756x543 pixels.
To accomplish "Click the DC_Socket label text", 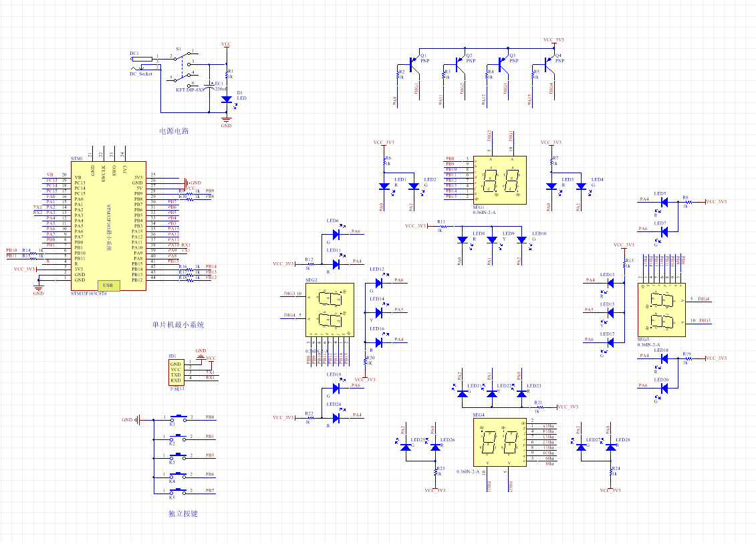I will point(141,74).
